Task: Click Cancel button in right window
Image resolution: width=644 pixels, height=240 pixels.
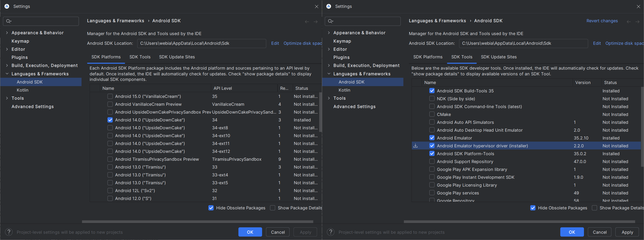Action: (x=599, y=232)
